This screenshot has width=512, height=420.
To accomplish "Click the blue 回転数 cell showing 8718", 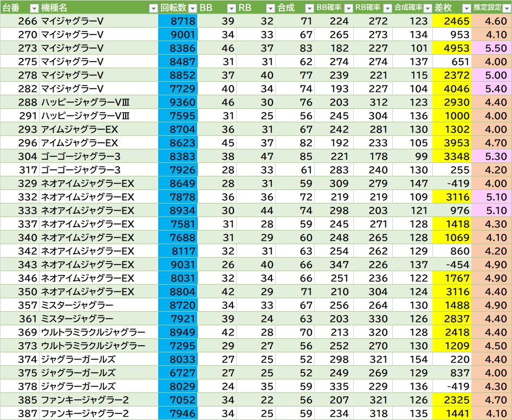I will [x=178, y=22].
